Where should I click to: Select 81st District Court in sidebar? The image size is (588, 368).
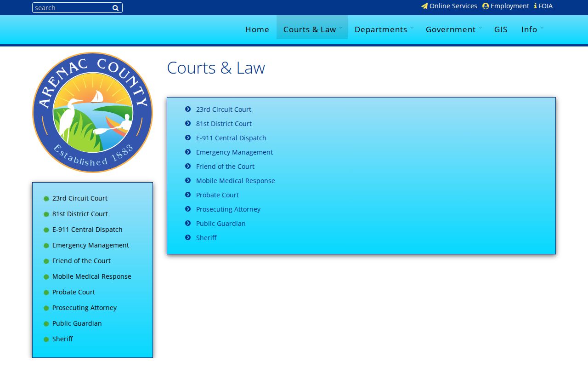coord(80,214)
